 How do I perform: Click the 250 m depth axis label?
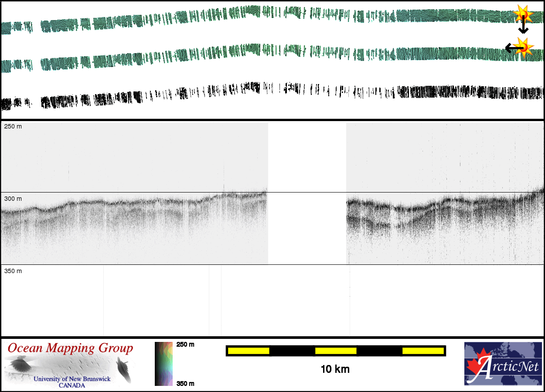pyautogui.click(x=13, y=126)
